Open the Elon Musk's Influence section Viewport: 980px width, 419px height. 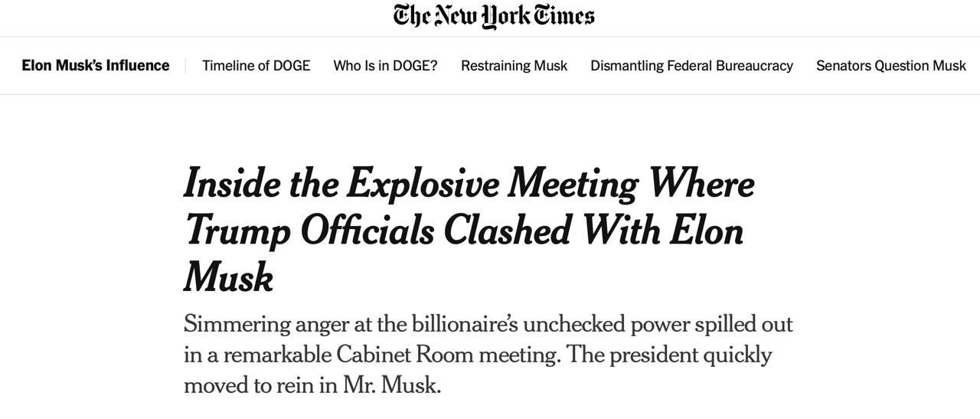tap(96, 66)
